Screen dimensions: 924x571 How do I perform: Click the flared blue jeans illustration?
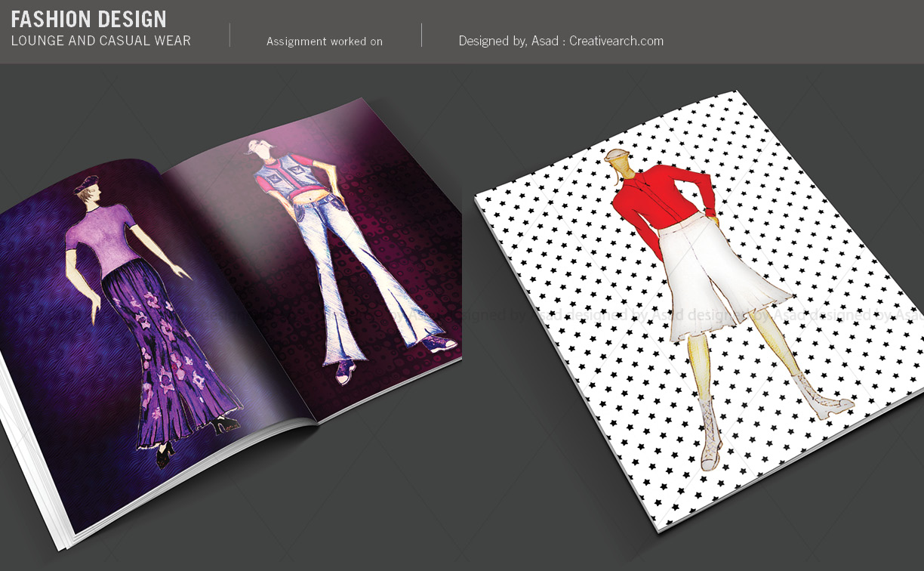(355, 279)
